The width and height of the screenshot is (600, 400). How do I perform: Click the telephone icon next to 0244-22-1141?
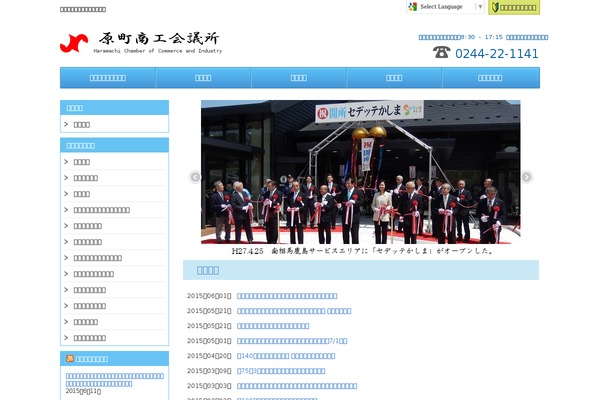click(x=442, y=52)
